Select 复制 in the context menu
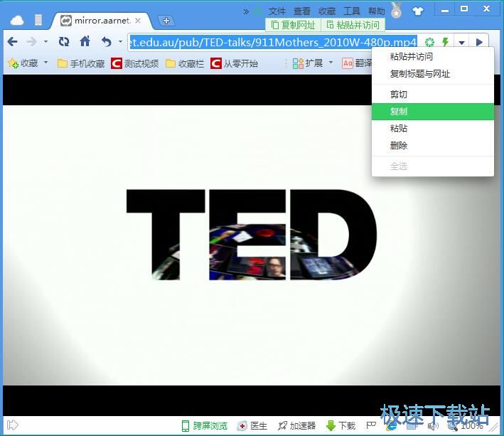Screen dimensions: 504x436 [433, 112]
